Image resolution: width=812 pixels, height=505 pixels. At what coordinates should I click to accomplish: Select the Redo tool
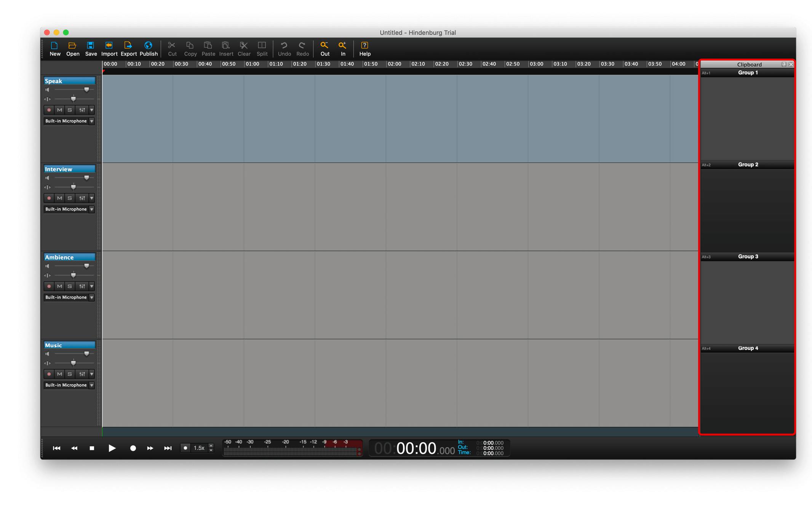coord(302,48)
